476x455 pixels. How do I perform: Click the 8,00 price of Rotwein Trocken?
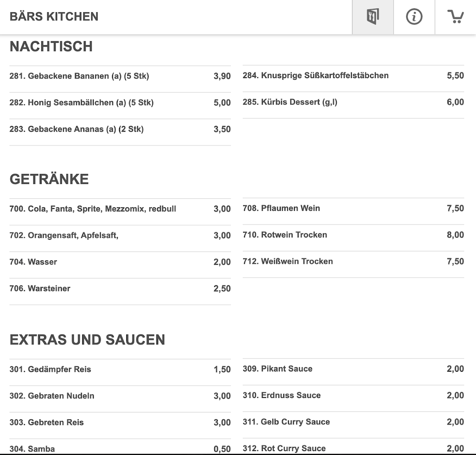click(455, 235)
